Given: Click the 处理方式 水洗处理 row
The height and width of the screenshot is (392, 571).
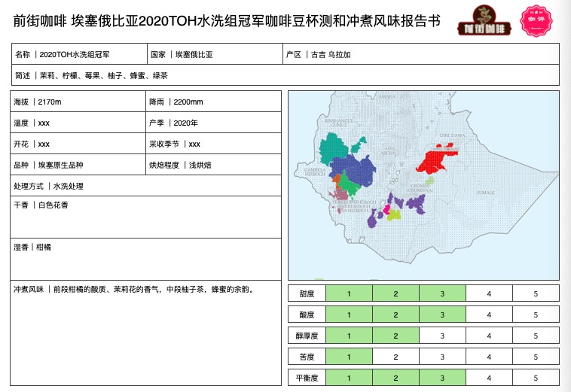Looking at the screenshot, I should [x=145, y=186].
